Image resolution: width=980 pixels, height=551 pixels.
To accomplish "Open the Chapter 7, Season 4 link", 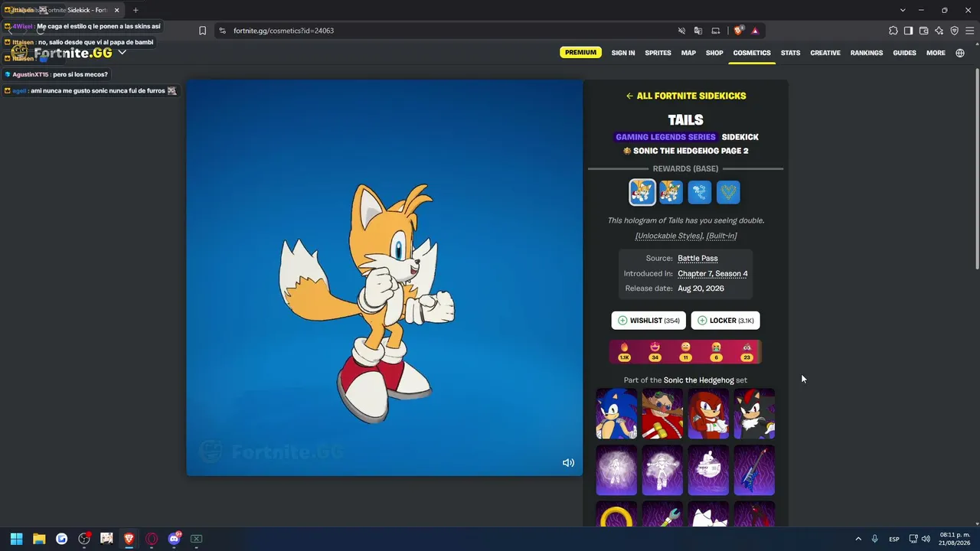I will pos(713,273).
